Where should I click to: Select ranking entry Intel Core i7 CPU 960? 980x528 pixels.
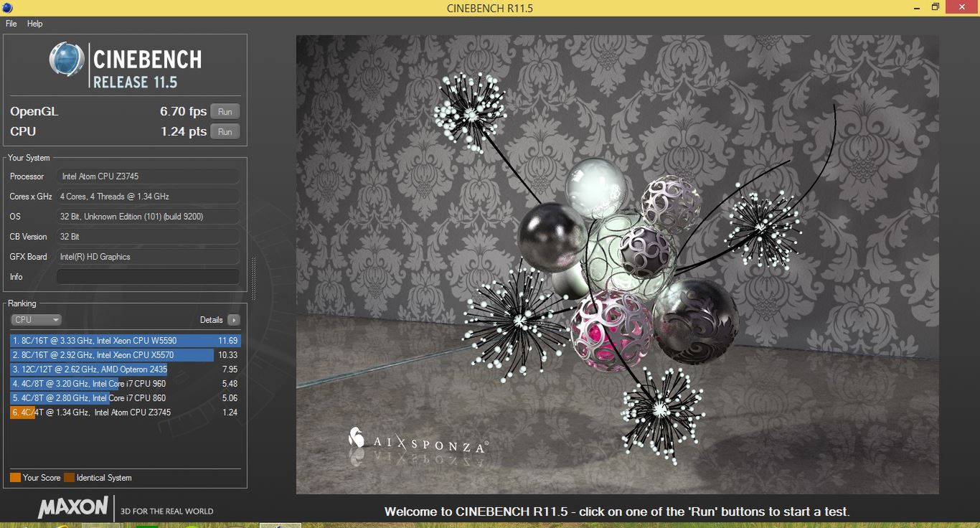tap(125, 384)
